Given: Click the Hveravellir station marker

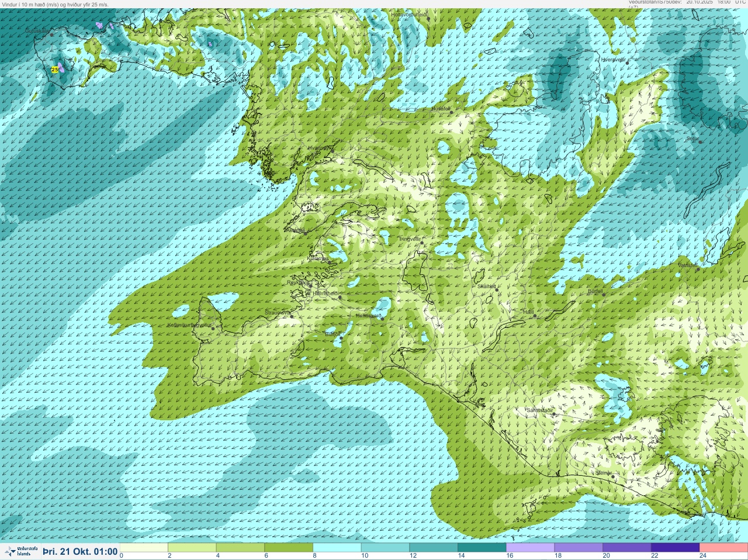Looking at the screenshot, I should coord(628,63).
